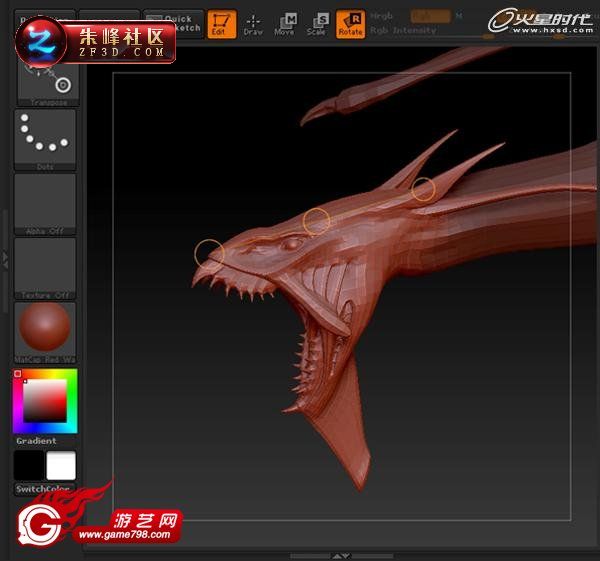
Task: Open the Transpose brush thumbnail
Action: (x=48, y=84)
